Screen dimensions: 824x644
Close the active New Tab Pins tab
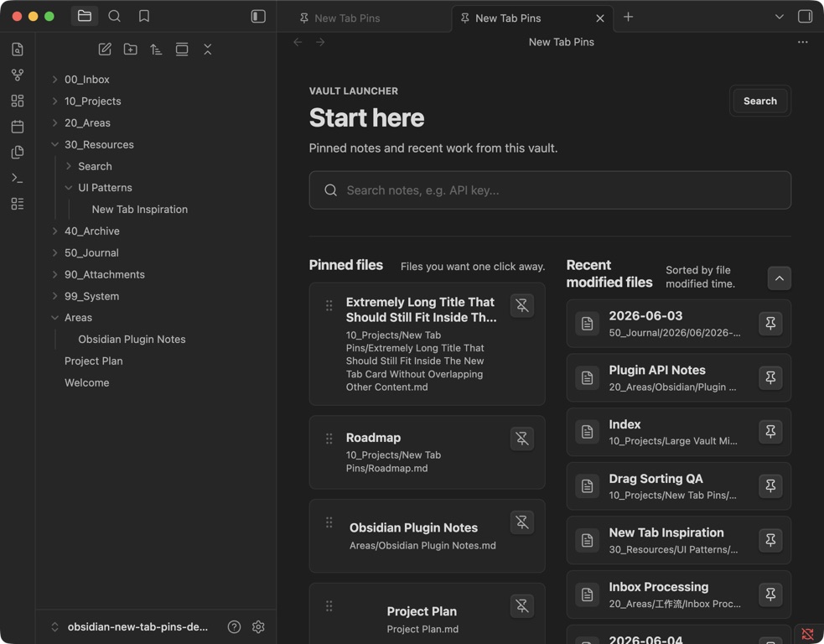click(x=600, y=18)
